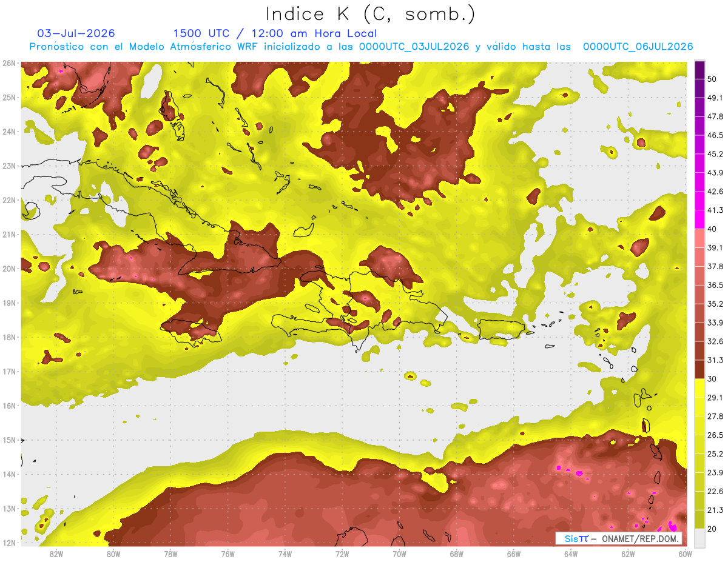Click the '21N' latitude label
Viewport: 728px width, 562px height.
[x=8, y=235]
